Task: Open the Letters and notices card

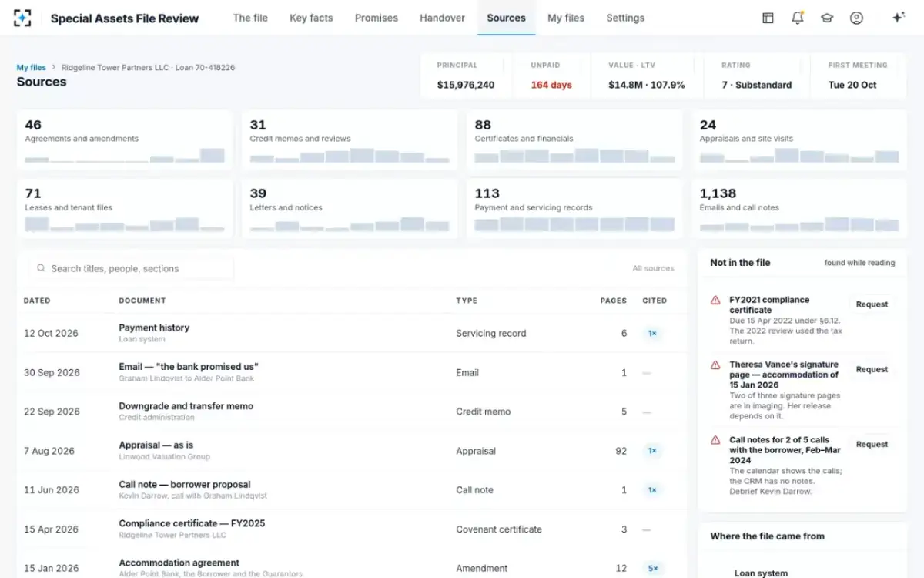Action: click(350, 209)
